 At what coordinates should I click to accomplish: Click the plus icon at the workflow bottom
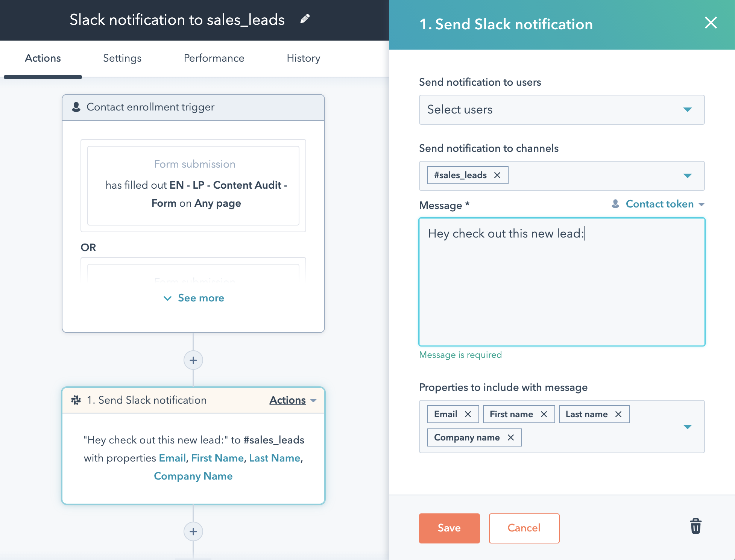[193, 531]
